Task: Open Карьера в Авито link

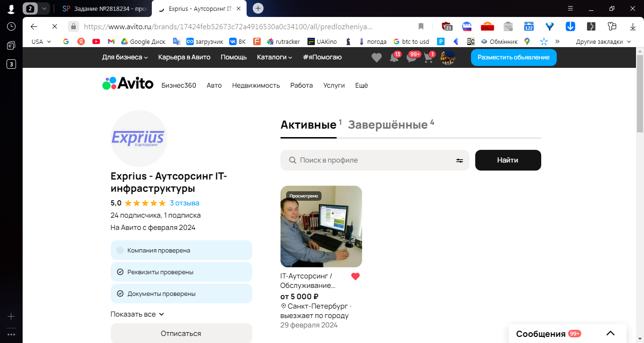Action: click(184, 57)
